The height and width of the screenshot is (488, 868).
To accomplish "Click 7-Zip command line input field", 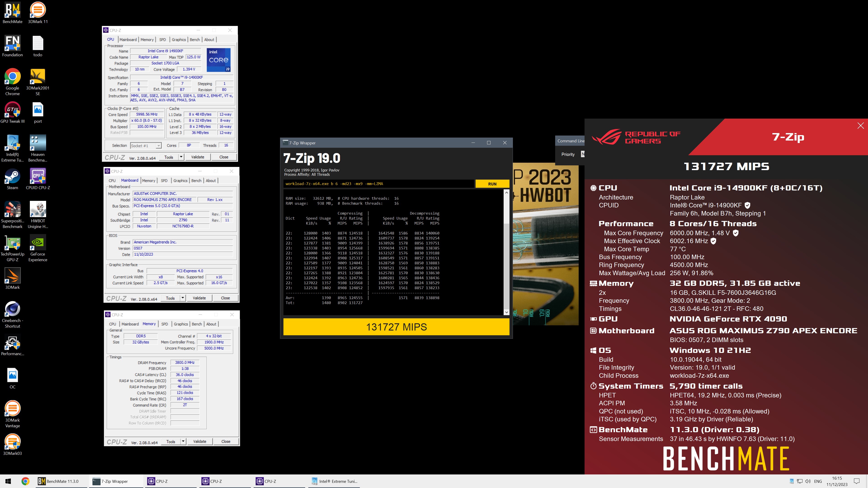I will point(378,184).
